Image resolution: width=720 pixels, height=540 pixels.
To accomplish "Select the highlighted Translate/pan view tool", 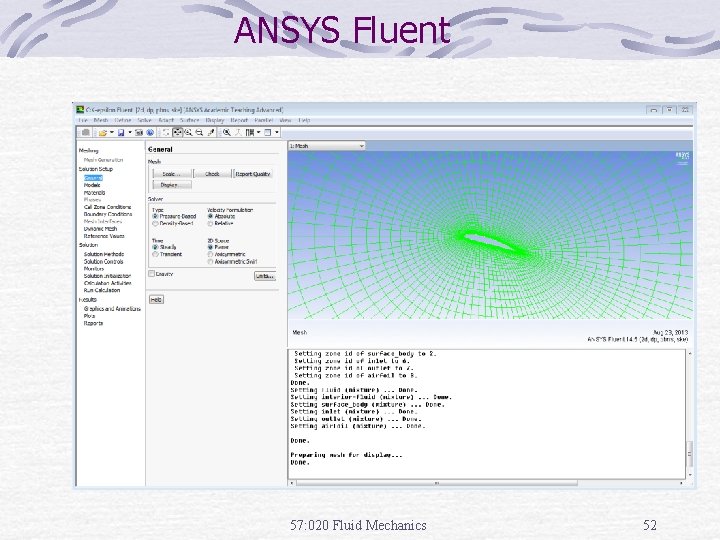I will (177, 133).
